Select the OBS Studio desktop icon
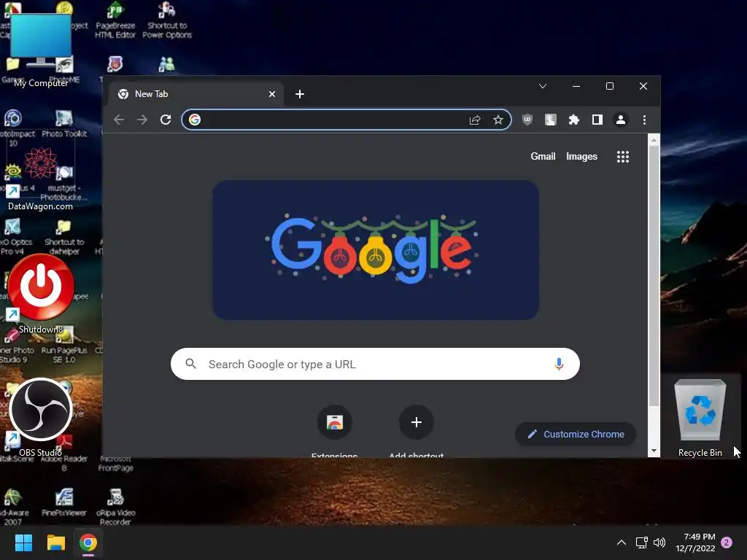 41,418
